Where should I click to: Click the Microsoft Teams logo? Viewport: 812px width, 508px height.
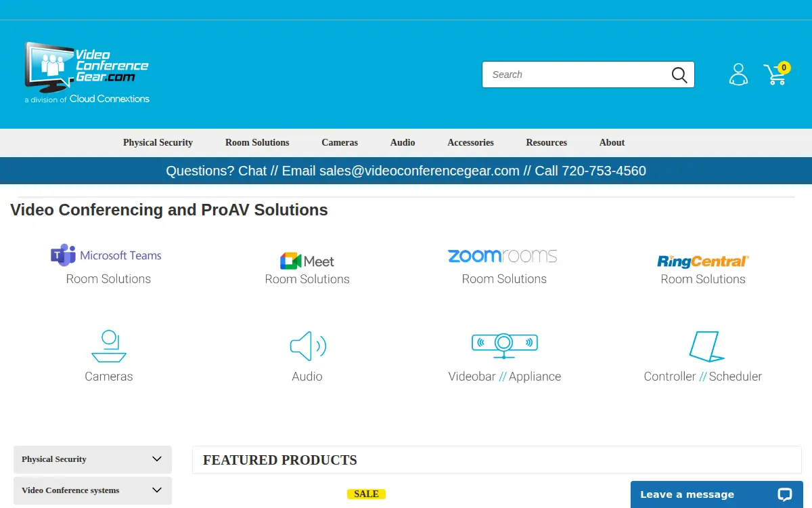(106, 255)
